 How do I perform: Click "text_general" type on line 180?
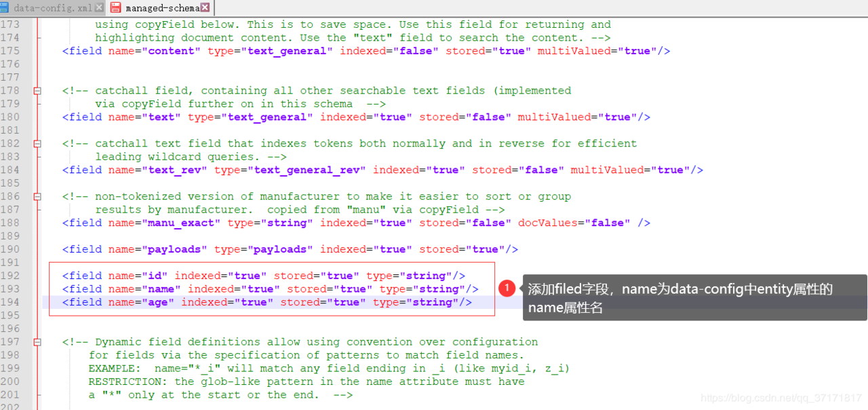(267, 117)
